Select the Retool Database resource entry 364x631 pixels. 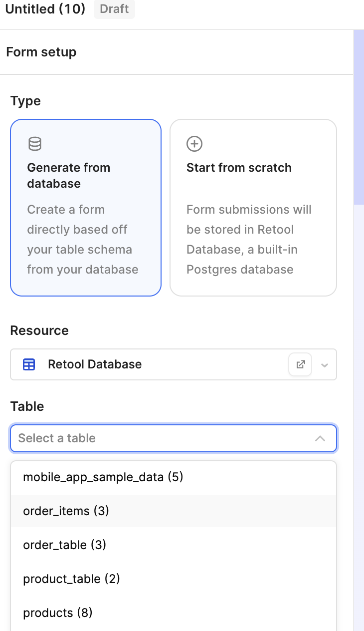(94, 364)
